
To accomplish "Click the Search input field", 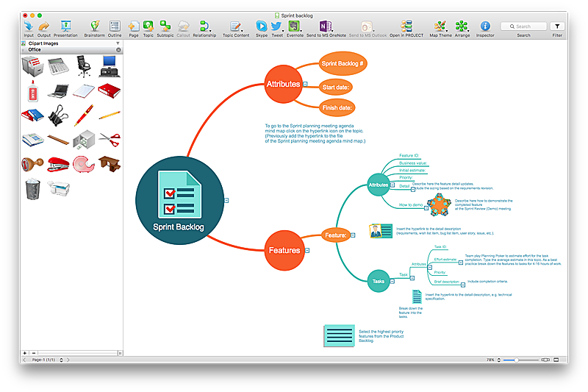I will (x=523, y=26).
